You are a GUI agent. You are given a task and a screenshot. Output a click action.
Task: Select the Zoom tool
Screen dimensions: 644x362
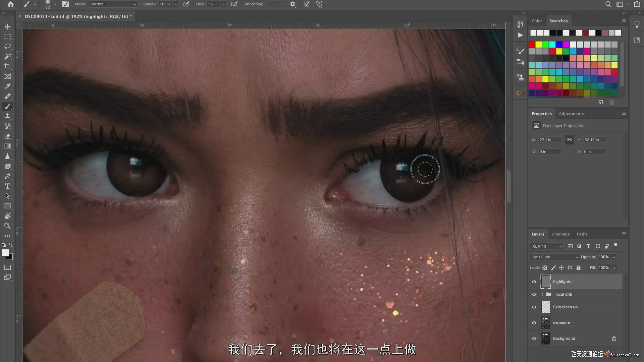[x=7, y=226]
